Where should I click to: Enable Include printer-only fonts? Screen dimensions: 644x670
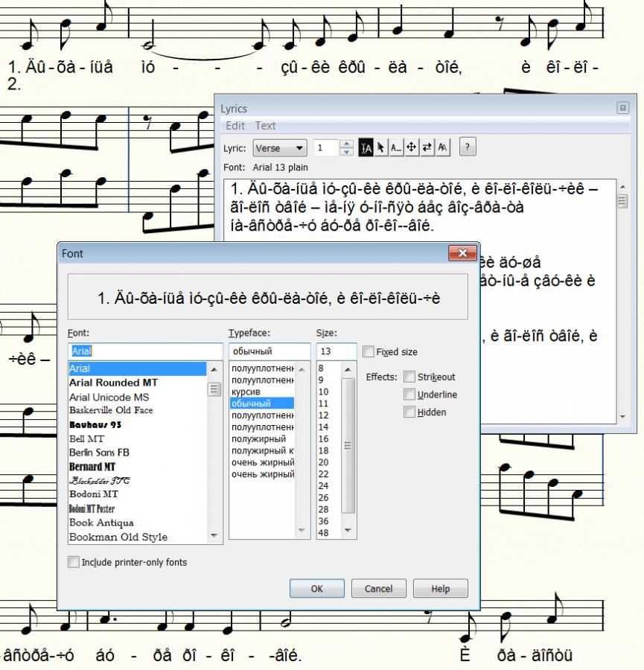click(74, 563)
